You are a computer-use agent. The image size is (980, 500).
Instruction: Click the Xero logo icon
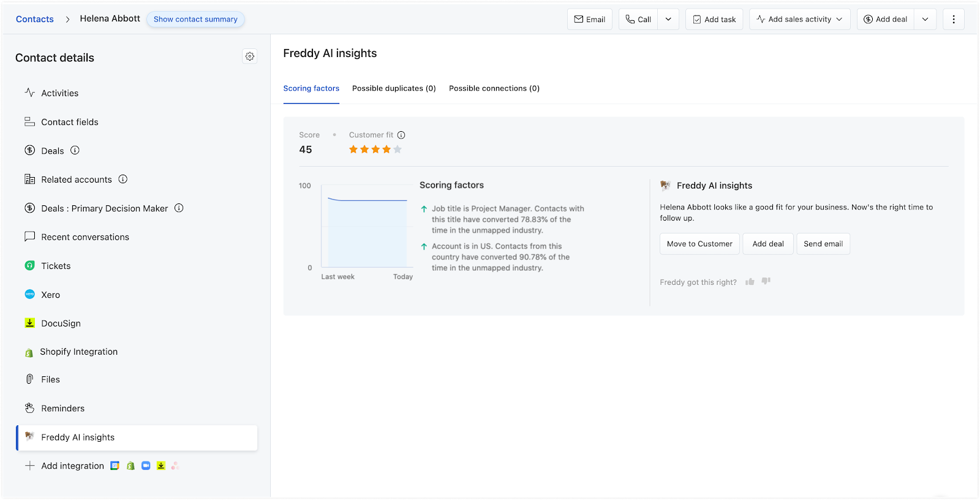pos(29,294)
